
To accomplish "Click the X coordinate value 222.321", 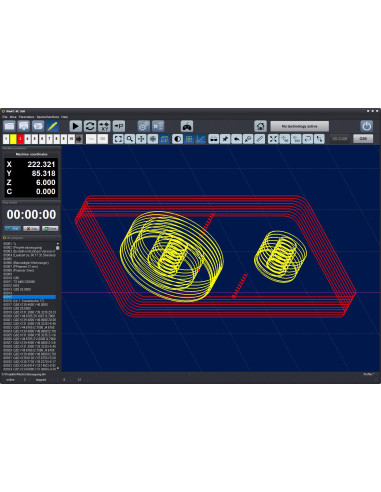I will [x=41, y=164].
